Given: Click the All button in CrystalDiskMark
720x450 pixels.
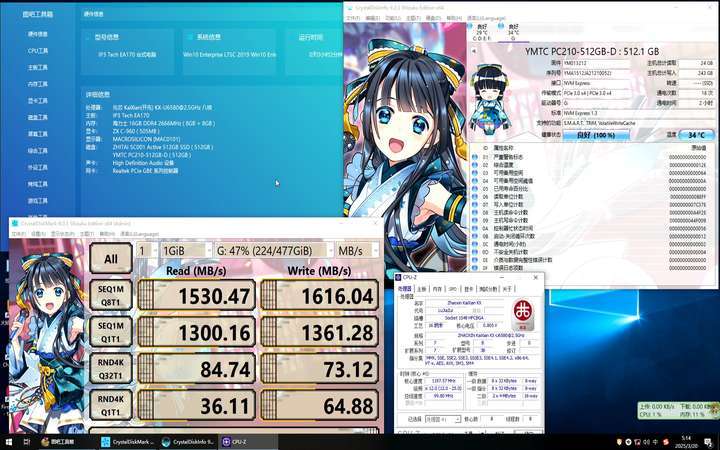Looking at the screenshot, I should [111, 259].
